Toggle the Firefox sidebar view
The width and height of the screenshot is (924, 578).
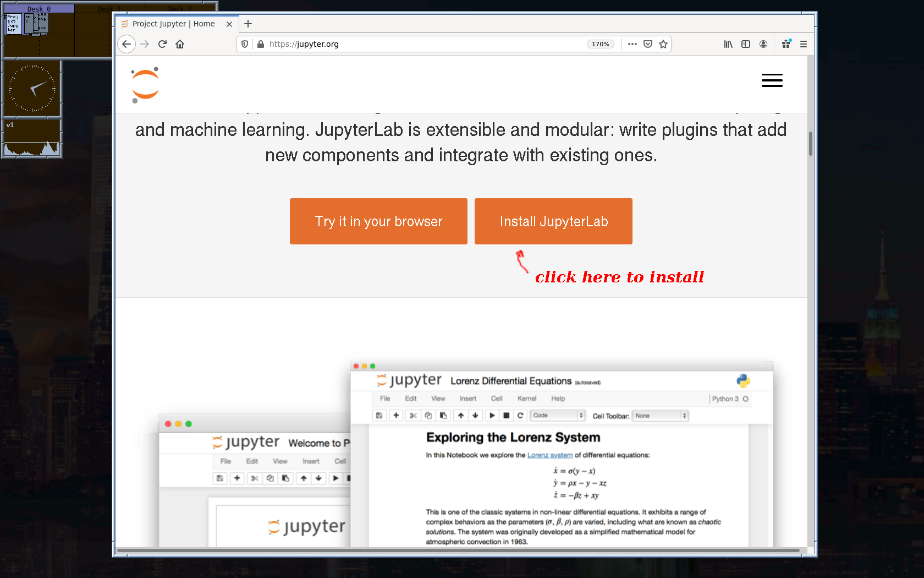(746, 44)
